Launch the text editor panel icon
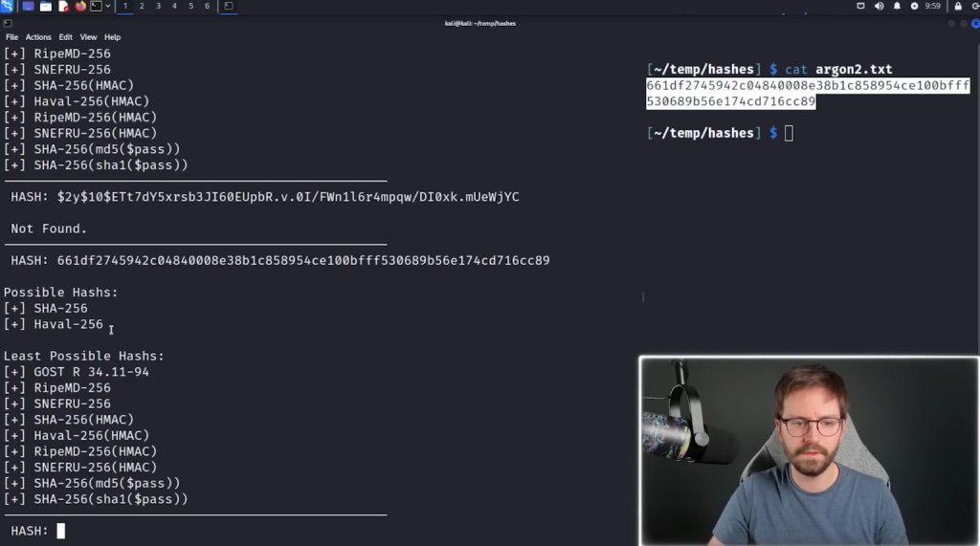 click(63, 7)
